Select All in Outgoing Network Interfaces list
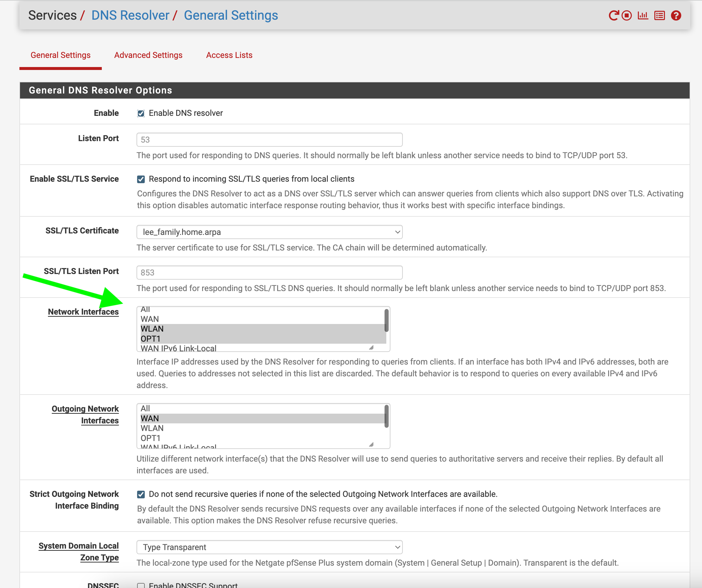The image size is (702, 588). coord(262,409)
